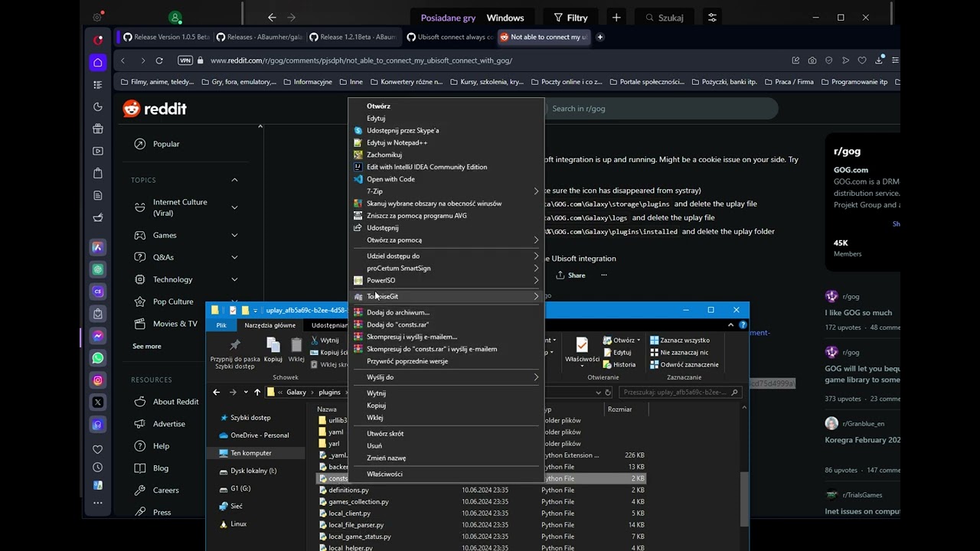Click Opera home icon in browser sidebar
The width and height of the screenshot is (980, 551).
(x=98, y=62)
